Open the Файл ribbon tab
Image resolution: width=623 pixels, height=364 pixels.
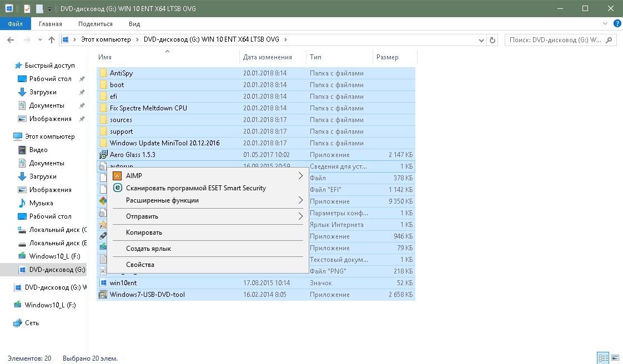click(x=15, y=24)
